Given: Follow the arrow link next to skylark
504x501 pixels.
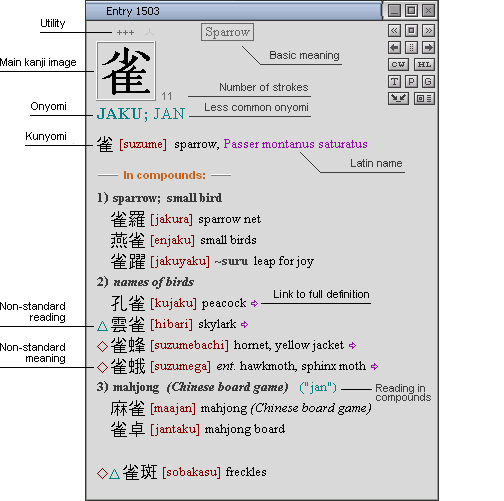Looking at the screenshot, I should point(244,324).
